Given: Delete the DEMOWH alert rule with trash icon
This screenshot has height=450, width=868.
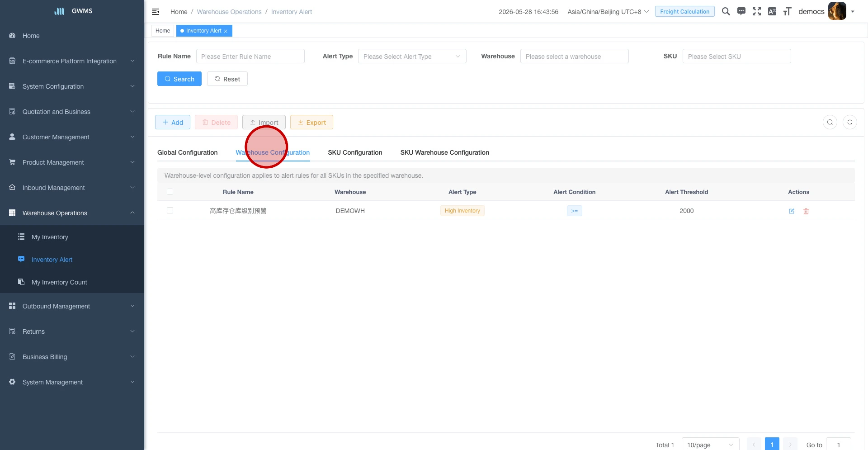Looking at the screenshot, I should pyautogui.click(x=806, y=211).
